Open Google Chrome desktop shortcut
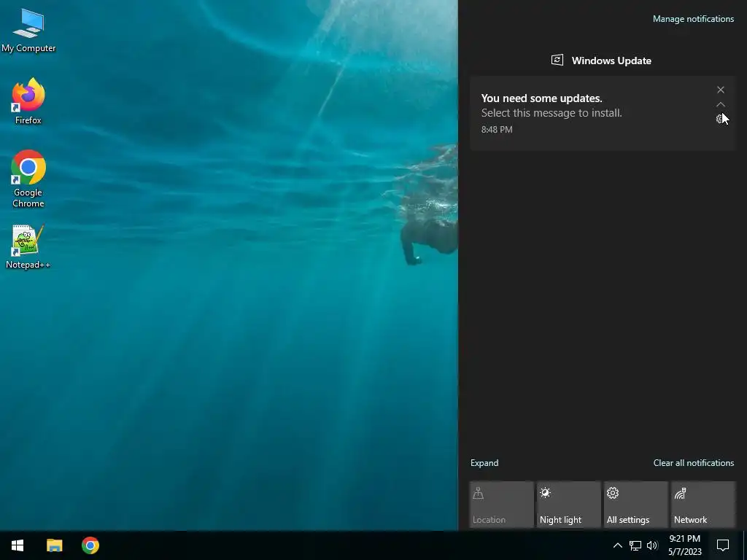 pyautogui.click(x=28, y=179)
